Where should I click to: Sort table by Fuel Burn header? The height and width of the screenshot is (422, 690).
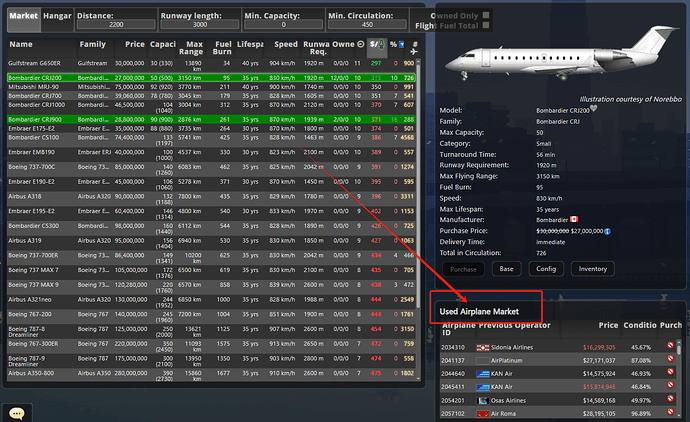(222, 48)
